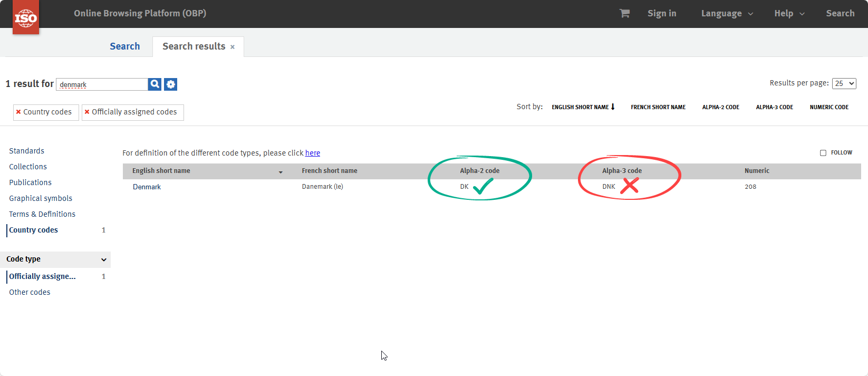Click the magnifier search button

tap(155, 84)
